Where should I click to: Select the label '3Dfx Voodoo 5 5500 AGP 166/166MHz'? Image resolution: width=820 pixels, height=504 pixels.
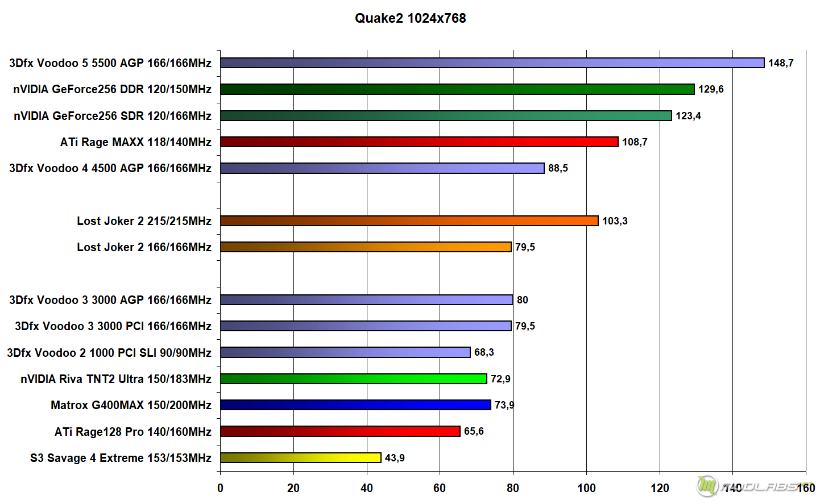(x=110, y=63)
